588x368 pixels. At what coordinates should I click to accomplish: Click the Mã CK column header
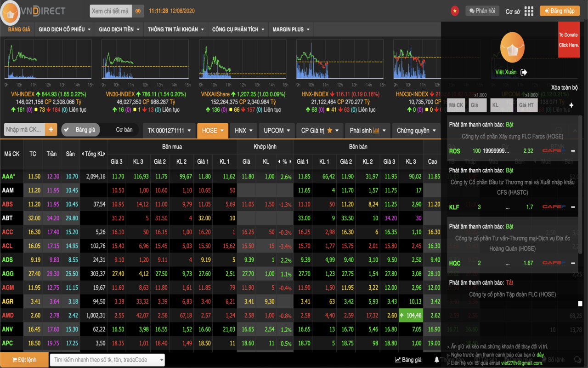[12, 154]
